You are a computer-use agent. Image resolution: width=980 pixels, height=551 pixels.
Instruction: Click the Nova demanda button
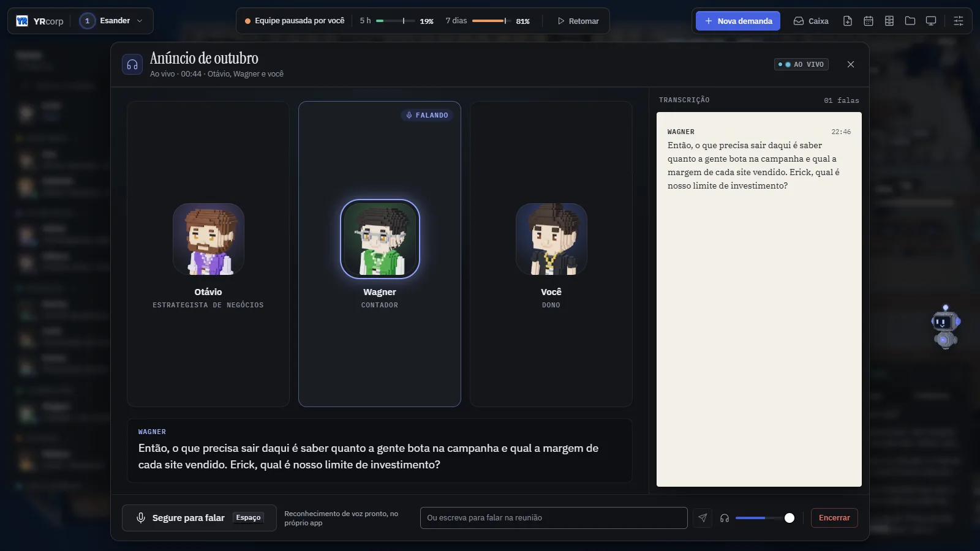pos(738,21)
